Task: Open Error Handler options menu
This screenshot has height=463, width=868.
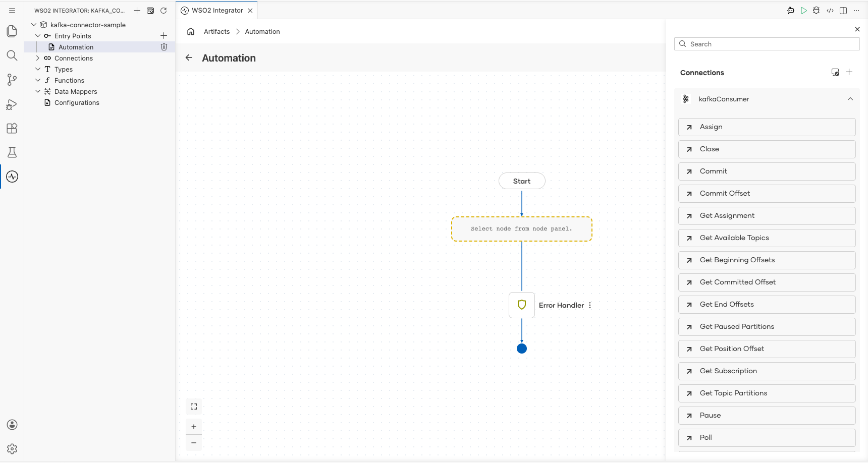Action: (x=590, y=305)
